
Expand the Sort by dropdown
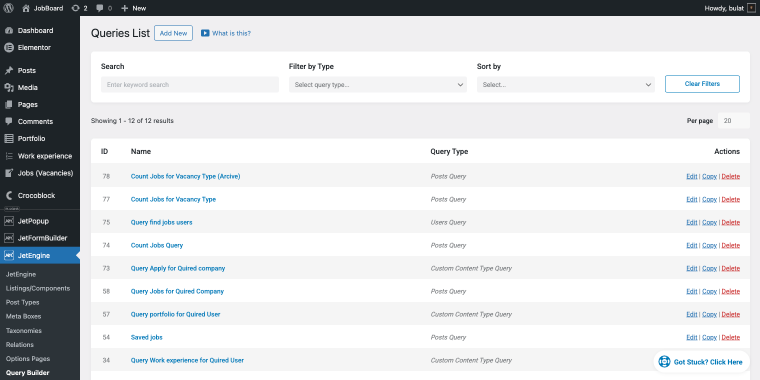click(566, 84)
